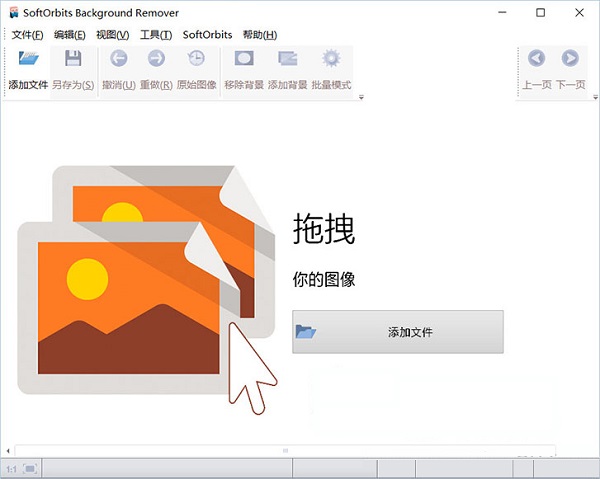
Task: Maximize the Background Remover window
Action: tap(540, 13)
